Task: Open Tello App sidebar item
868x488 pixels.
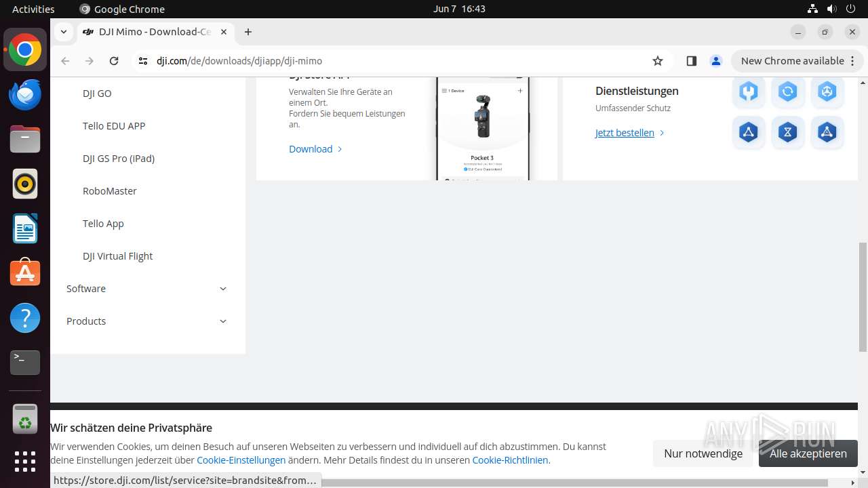Action: point(103,224)
